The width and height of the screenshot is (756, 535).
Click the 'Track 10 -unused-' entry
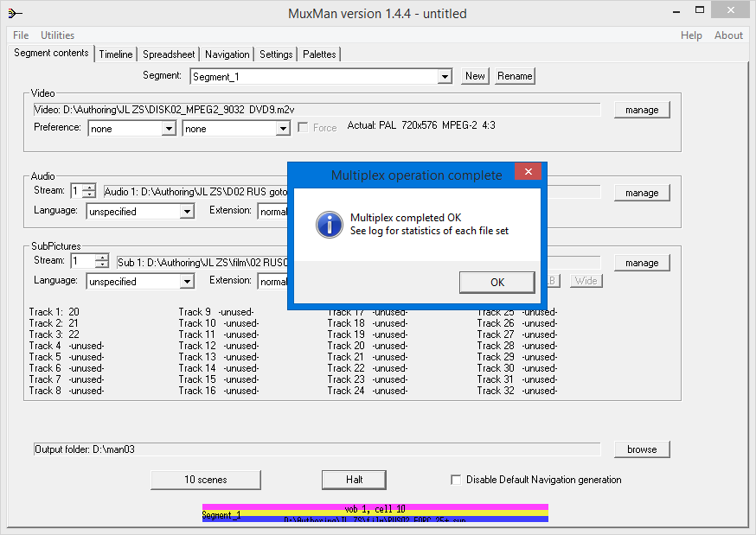[219, 323]
